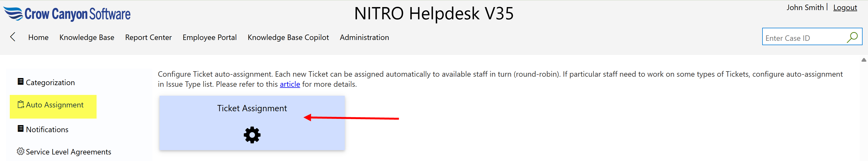Click the Home navigation link
868x161 pixels.
(38, 37)
